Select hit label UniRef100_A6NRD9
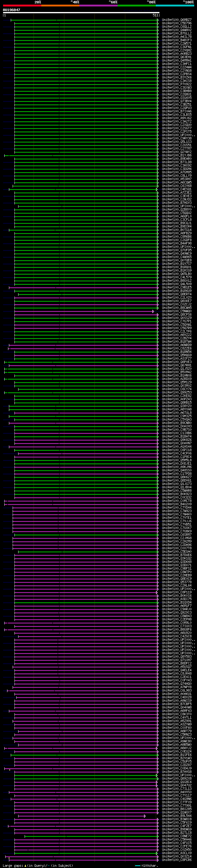 click(177, 345)
